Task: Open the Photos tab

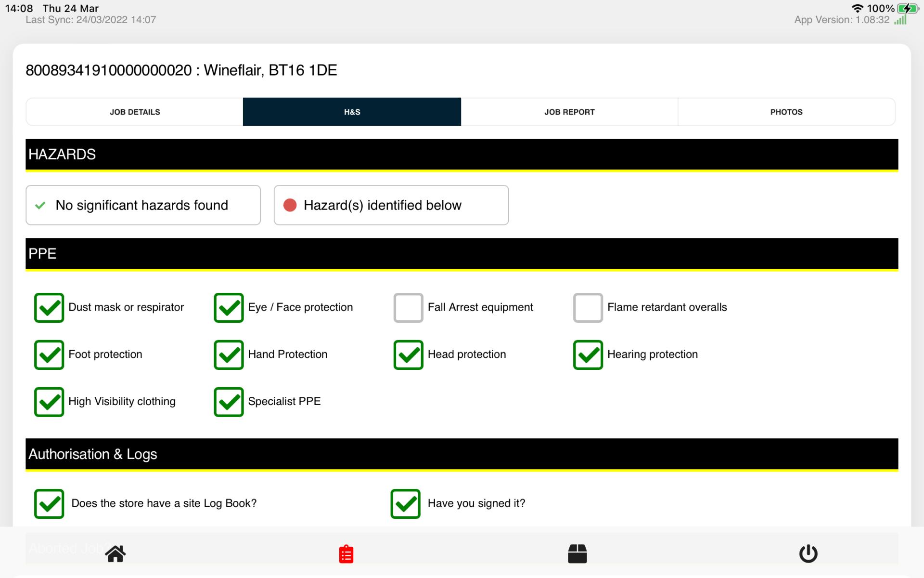Action: point(786,112)
